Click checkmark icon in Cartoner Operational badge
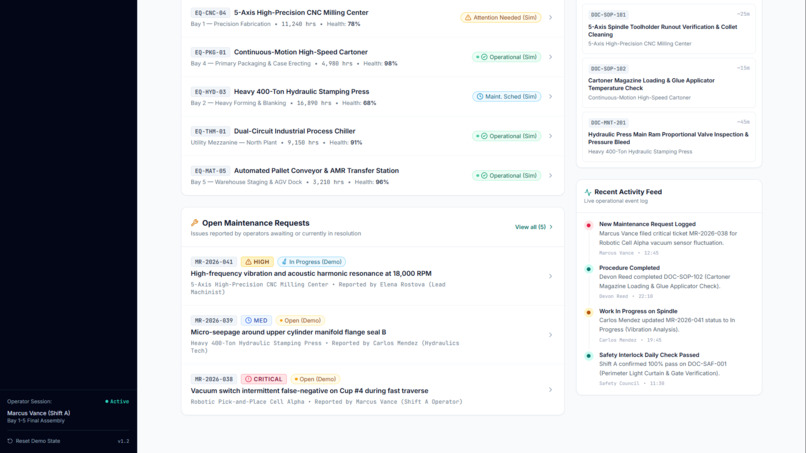 coord(484,57)
